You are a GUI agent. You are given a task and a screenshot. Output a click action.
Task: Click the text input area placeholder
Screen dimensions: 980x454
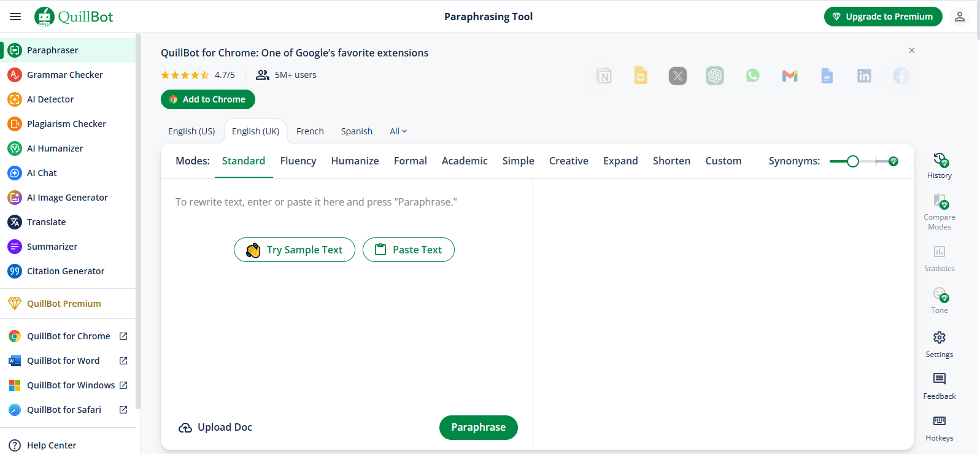click(x=316, y=202)
